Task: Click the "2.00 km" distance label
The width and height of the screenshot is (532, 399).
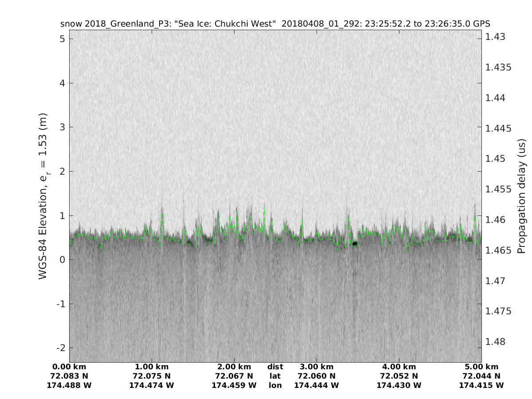Action: point(234,367)
